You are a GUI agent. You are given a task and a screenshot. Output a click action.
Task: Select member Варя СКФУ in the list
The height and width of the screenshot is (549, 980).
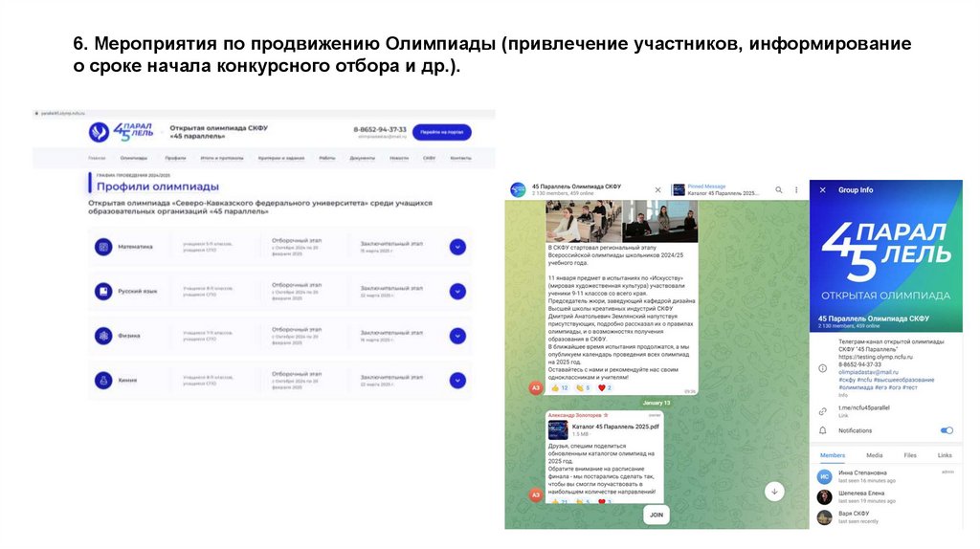point(886,516)
